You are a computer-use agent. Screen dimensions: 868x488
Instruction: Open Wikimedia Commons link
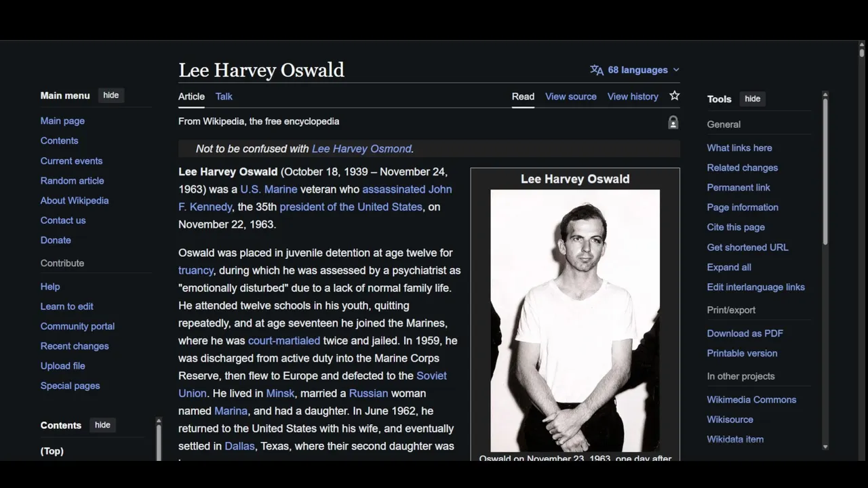pos(752,399)
